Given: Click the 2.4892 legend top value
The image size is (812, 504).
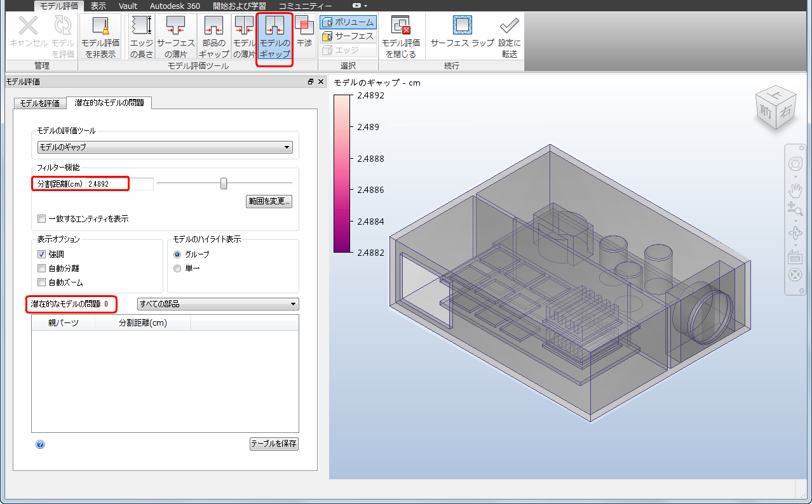Looking at the screenshot, I should pyautogui.click(x=371, y=95).
